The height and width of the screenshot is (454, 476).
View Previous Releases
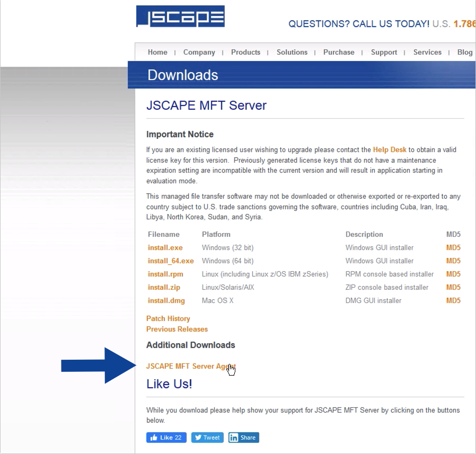pos(177,329)
